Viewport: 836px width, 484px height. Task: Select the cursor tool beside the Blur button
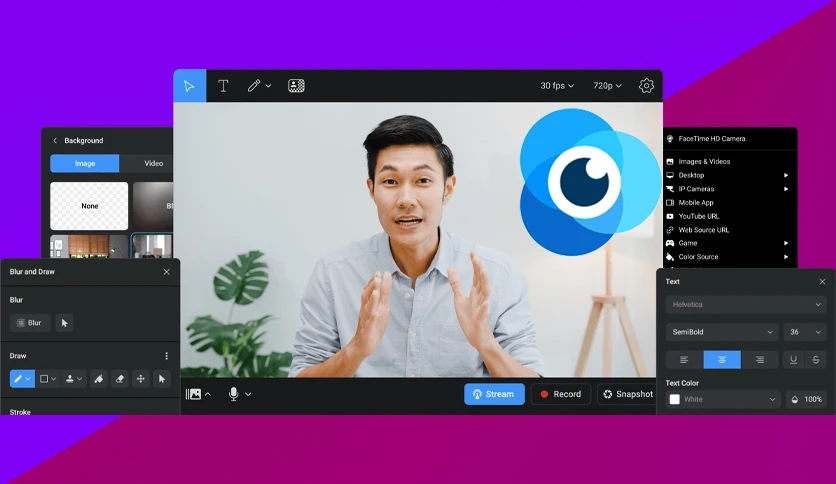[65, 323]
